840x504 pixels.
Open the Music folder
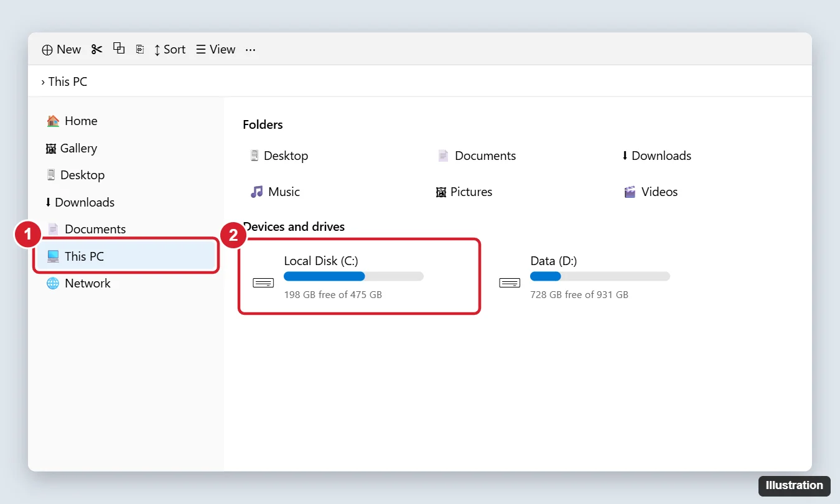[275, 192]
